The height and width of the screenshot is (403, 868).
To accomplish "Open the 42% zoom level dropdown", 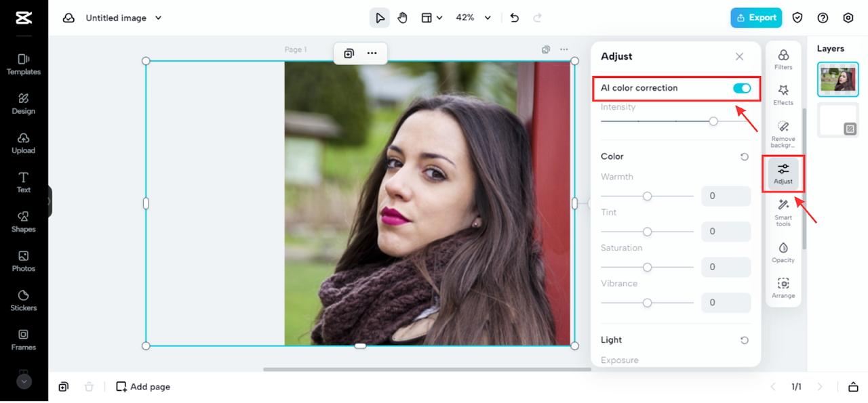I will click(473, 18).
